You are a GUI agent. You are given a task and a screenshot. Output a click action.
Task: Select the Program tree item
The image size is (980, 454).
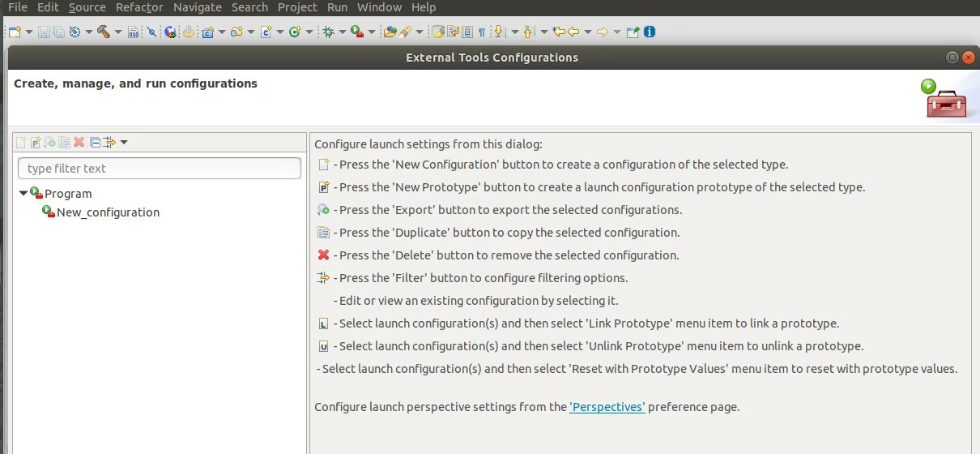point(68,194)
